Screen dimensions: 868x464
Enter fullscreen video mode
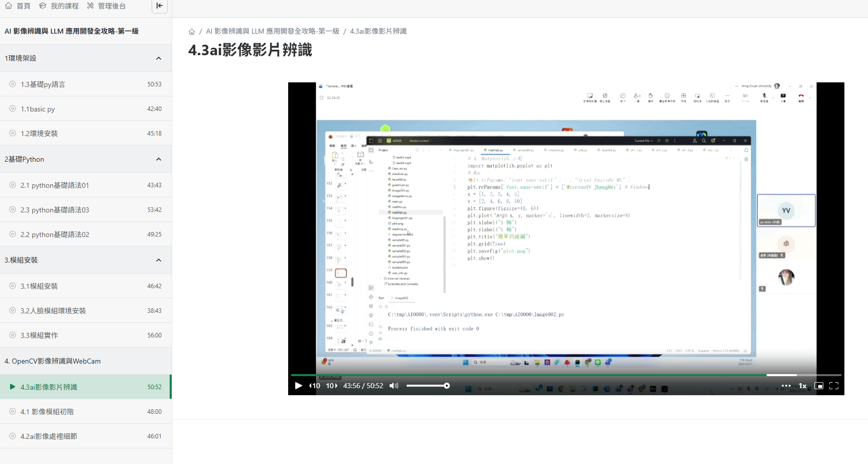834,386
